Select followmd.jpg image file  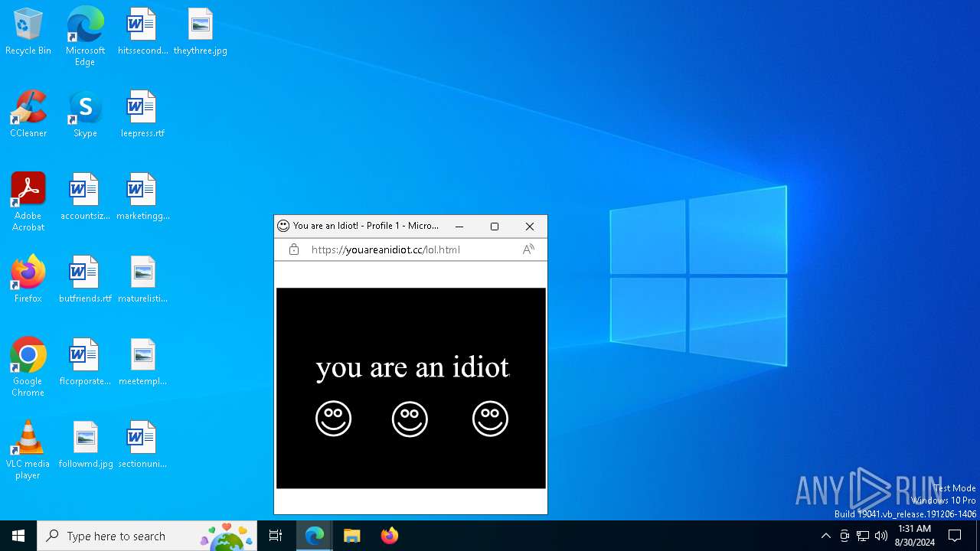coord(85,445)
